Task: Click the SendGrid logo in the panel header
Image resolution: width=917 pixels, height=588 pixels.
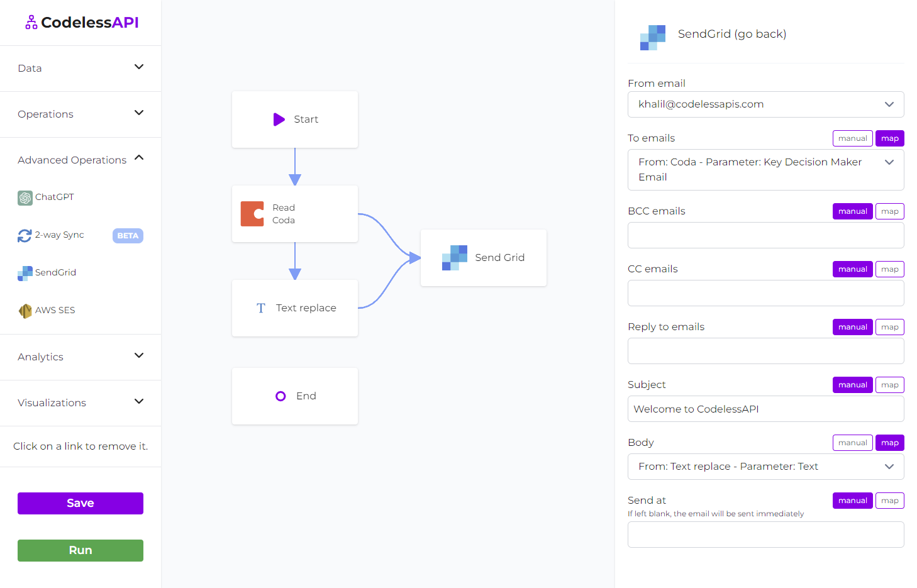Action: [x=653, y=38]
